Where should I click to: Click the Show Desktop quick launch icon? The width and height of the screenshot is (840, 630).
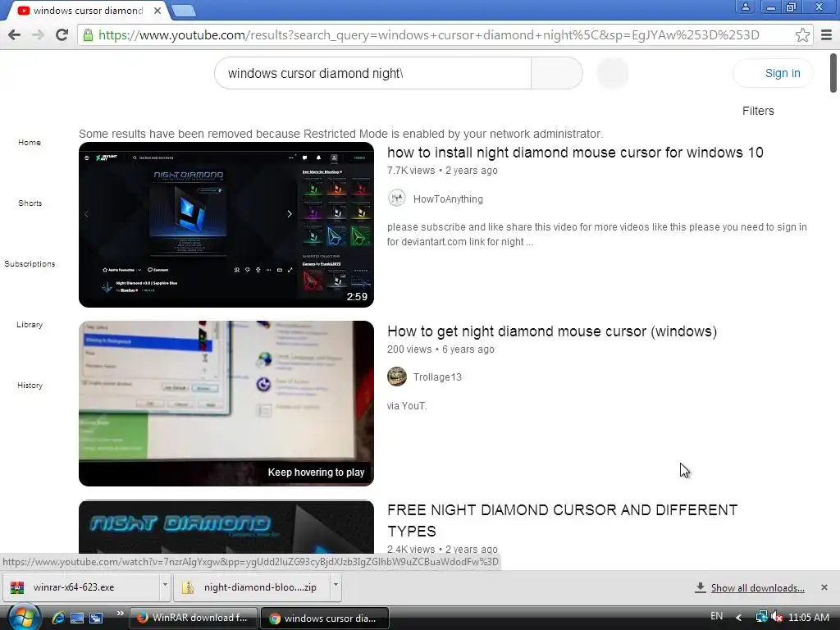[x=77, y=619]
